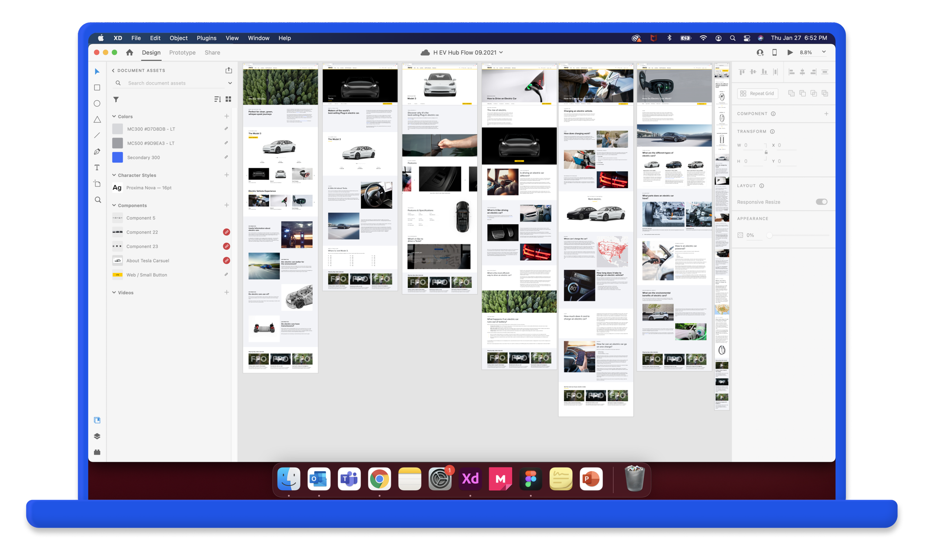
Task: Open the zoom percentage dropdown
Action: pos(824,52)
